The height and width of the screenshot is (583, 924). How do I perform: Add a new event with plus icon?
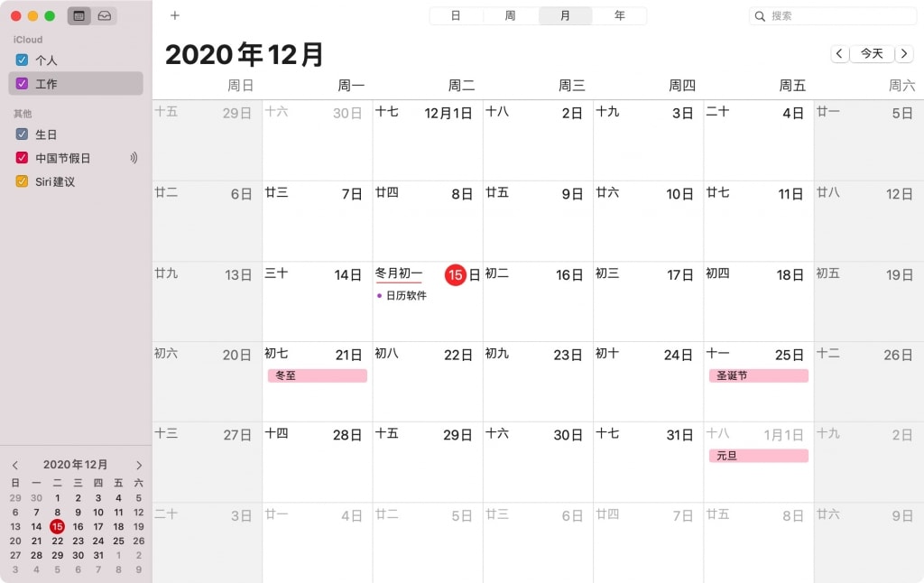(174, 15)
